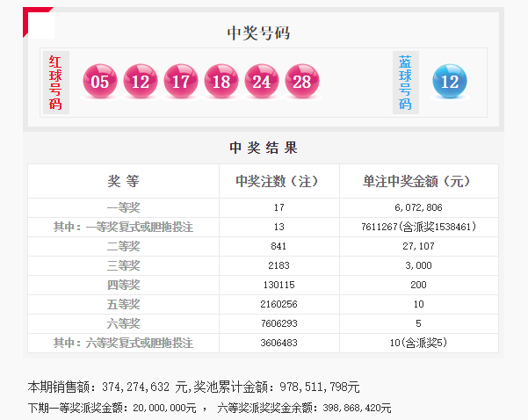The image size is (528, 420).
Task: Select the 六等奖 row label
Action: (123, 323)
